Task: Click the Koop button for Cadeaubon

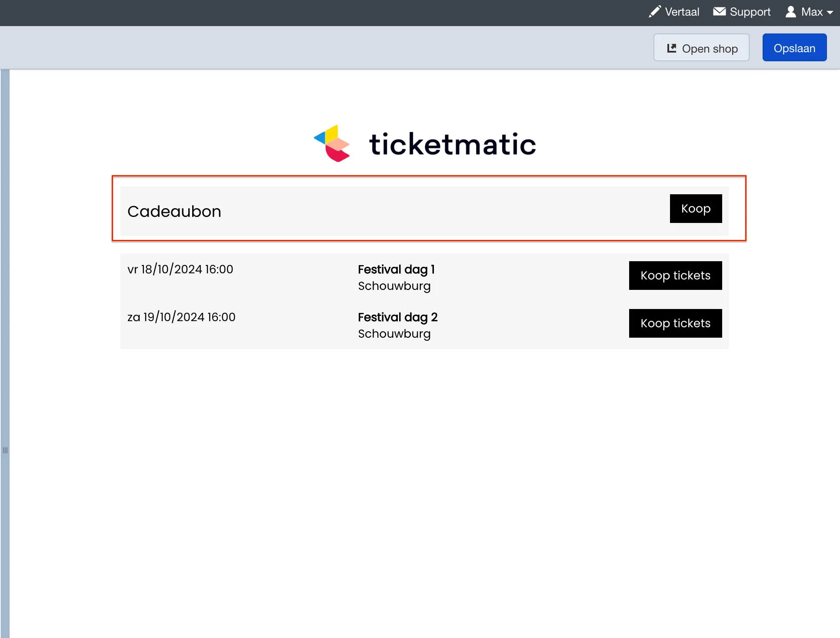Action: (696, 209)
